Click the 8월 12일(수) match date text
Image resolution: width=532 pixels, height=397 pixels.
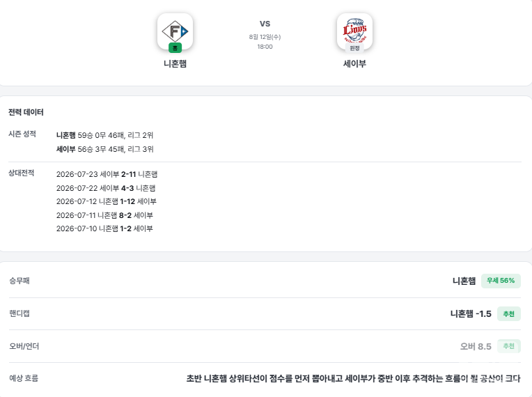[265, 37]
